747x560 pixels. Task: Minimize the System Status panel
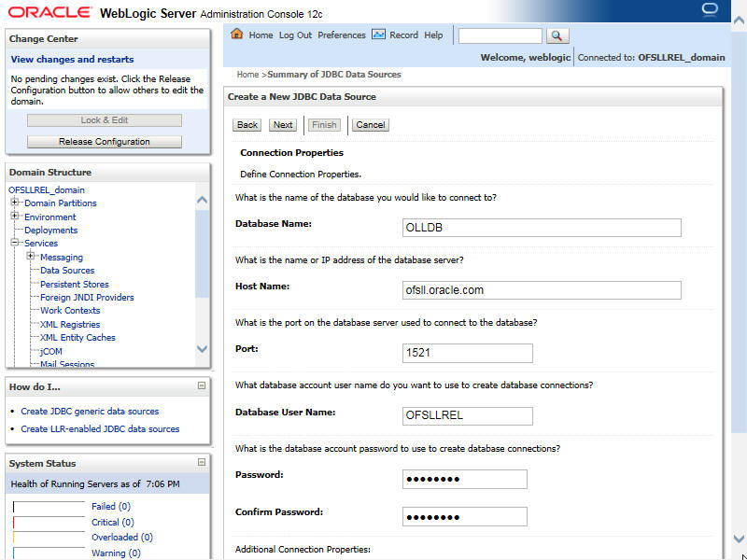tap(202, 462)
